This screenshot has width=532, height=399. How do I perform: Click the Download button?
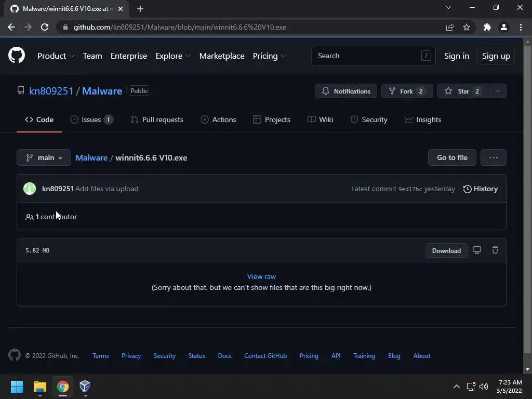point(446,251)
